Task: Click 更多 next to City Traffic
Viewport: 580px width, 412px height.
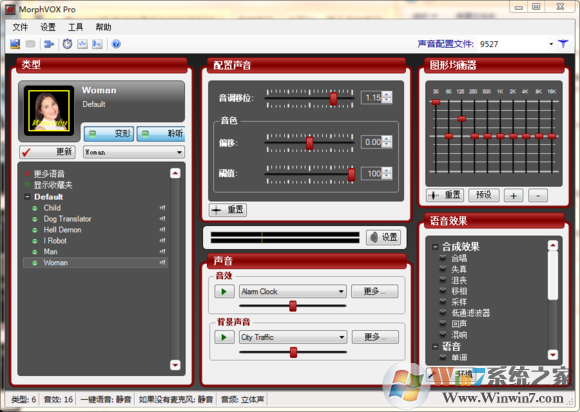Action: (375, 337)
